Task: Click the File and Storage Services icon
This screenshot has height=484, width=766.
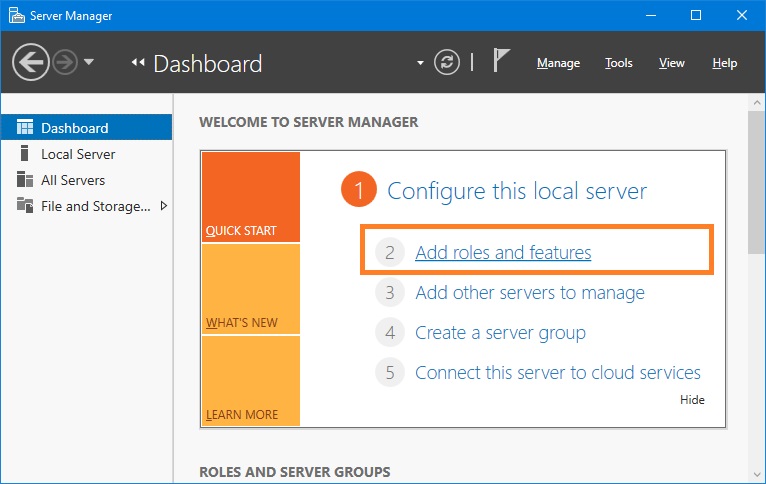Action: tap(25, 205)
